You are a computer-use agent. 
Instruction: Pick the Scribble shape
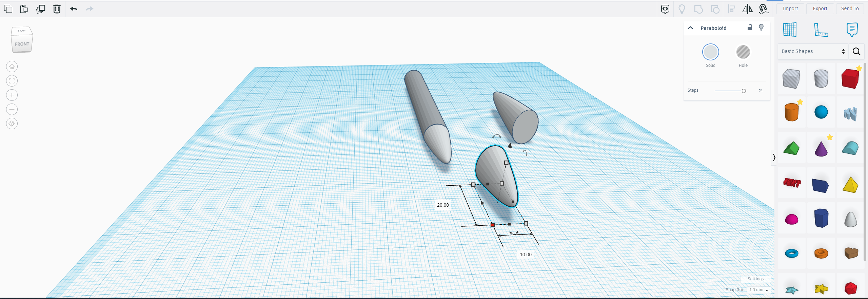[850, 114]
